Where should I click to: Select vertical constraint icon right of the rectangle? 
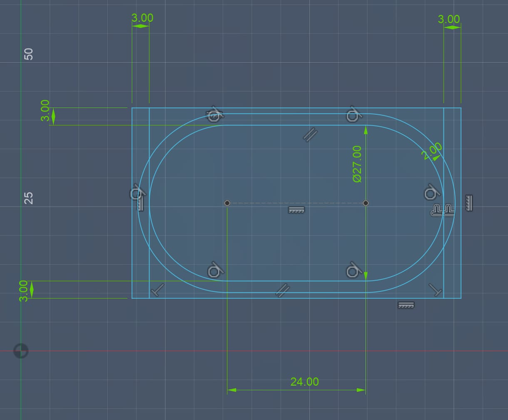pyautogui.click(x=469, y=203)
